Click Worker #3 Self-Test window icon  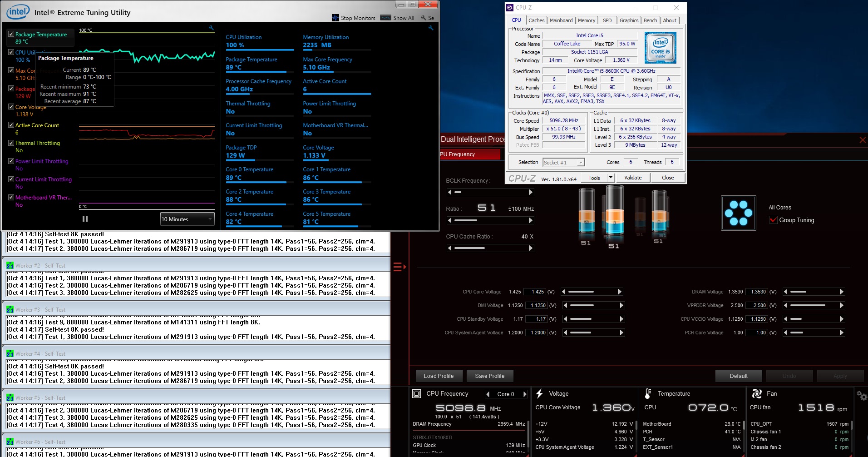pos(10,309)
